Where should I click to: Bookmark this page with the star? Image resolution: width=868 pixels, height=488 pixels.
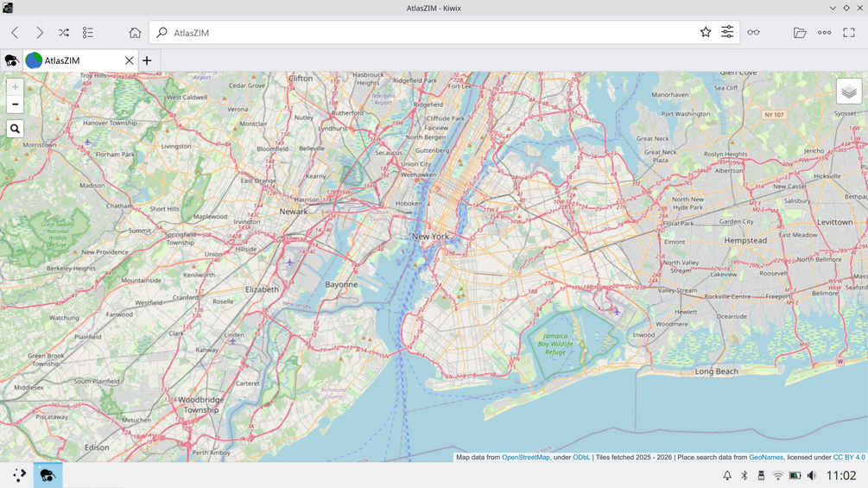pyautogui.click(x=706, y=32)
